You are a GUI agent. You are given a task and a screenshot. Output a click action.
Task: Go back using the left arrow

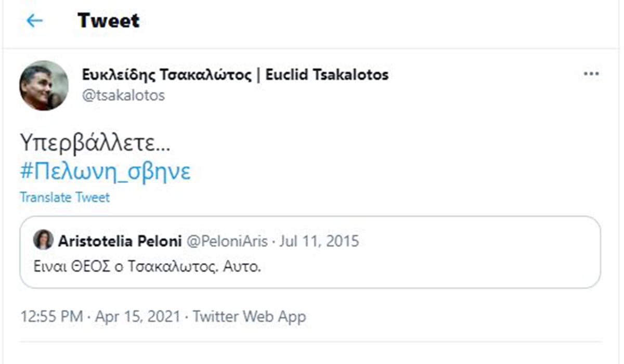tap(35, 21)
